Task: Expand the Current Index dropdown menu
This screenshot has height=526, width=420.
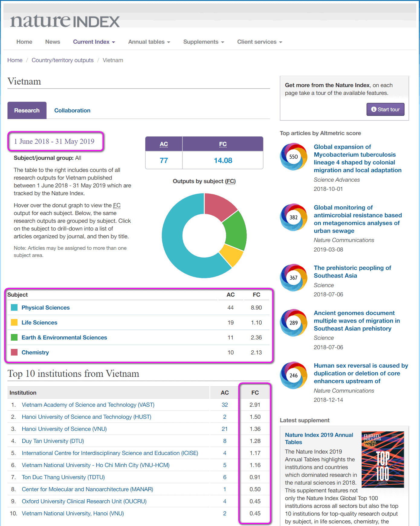Action: click(94, 42)
